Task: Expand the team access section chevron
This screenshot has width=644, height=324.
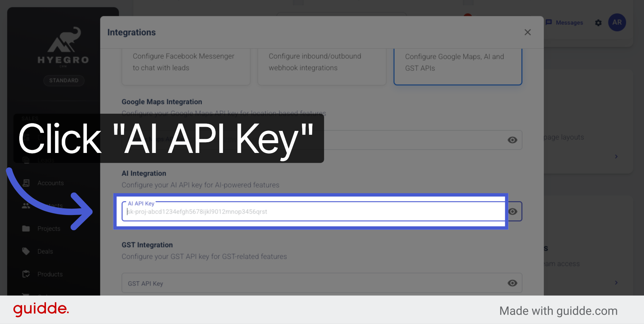Action: click(616, 283)
